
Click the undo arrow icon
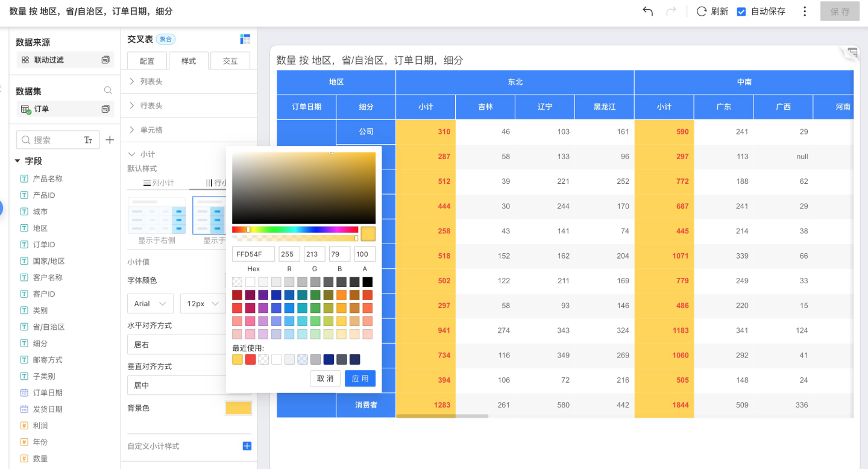(648, 11)
